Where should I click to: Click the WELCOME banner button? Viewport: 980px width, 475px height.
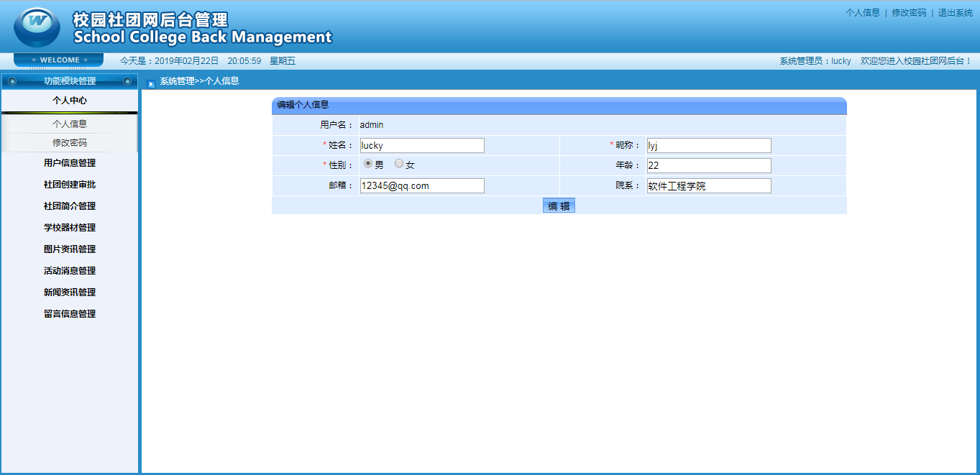pyautogui.click(x=59, y=60)
